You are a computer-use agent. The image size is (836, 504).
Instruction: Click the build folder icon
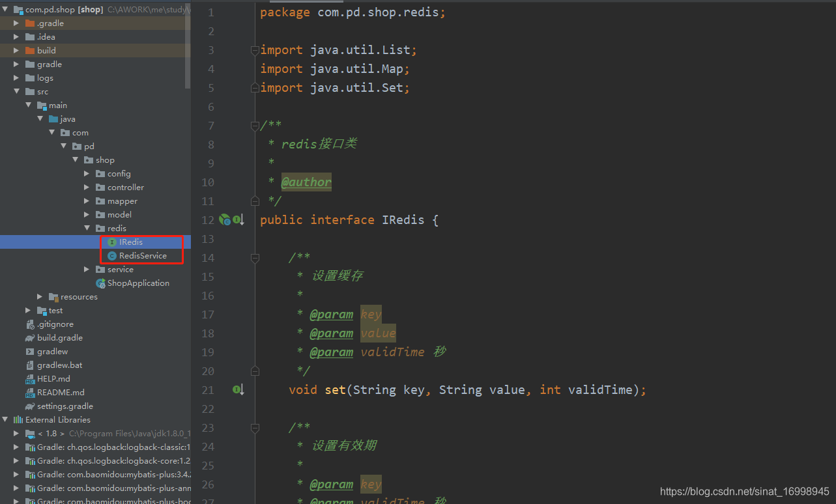point(30,51)
